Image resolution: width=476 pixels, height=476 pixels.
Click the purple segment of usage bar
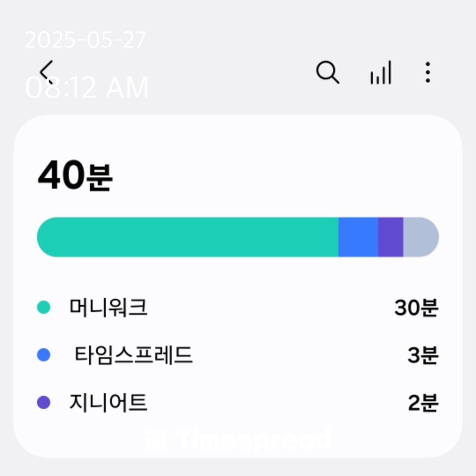coord(390,237)
